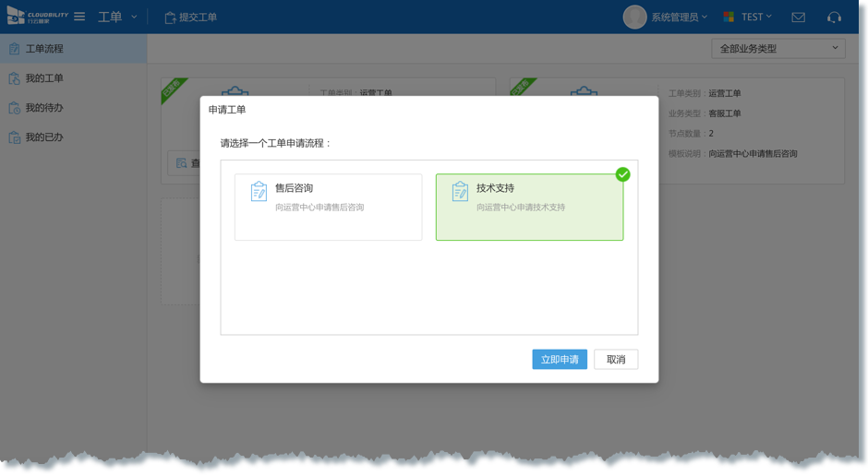868x476 pixels.
Task: Click the 技术支持 clipboard icon
Action: pos(460,191)
